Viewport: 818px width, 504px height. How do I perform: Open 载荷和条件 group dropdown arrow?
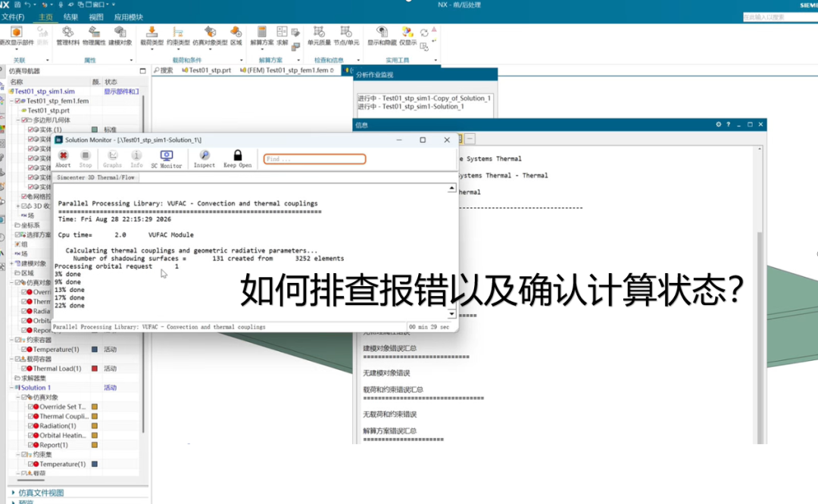coord(241,61)
